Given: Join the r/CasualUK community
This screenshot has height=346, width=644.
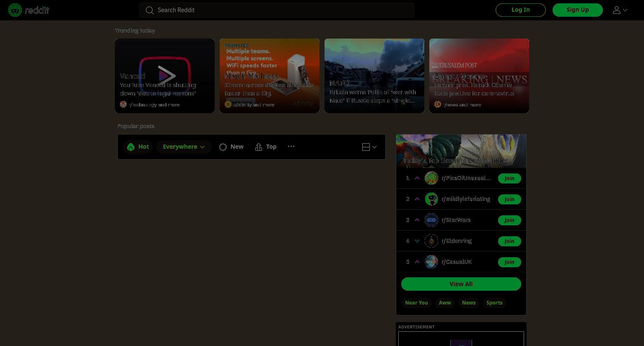Looking at the screenshot, I should pos(509,262).
